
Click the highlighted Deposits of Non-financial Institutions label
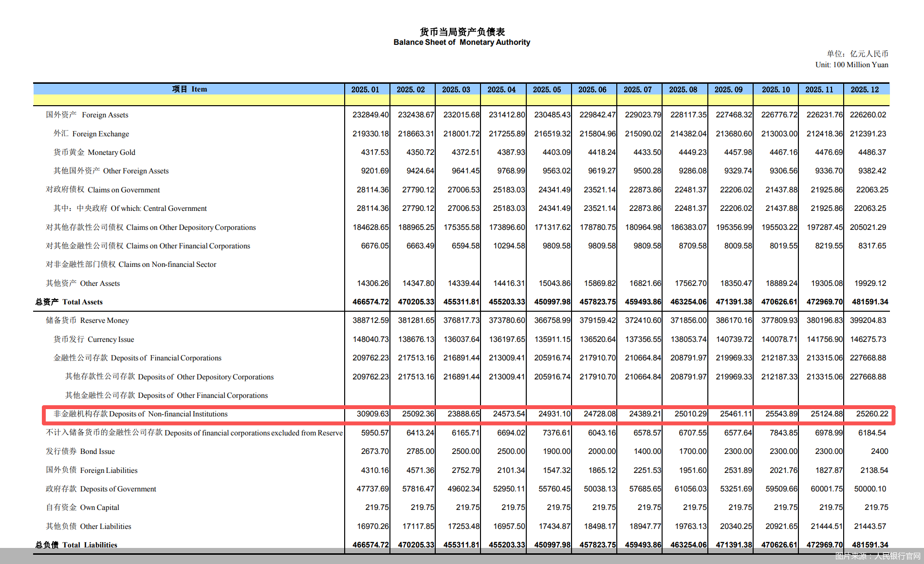(x=141, y=414)
